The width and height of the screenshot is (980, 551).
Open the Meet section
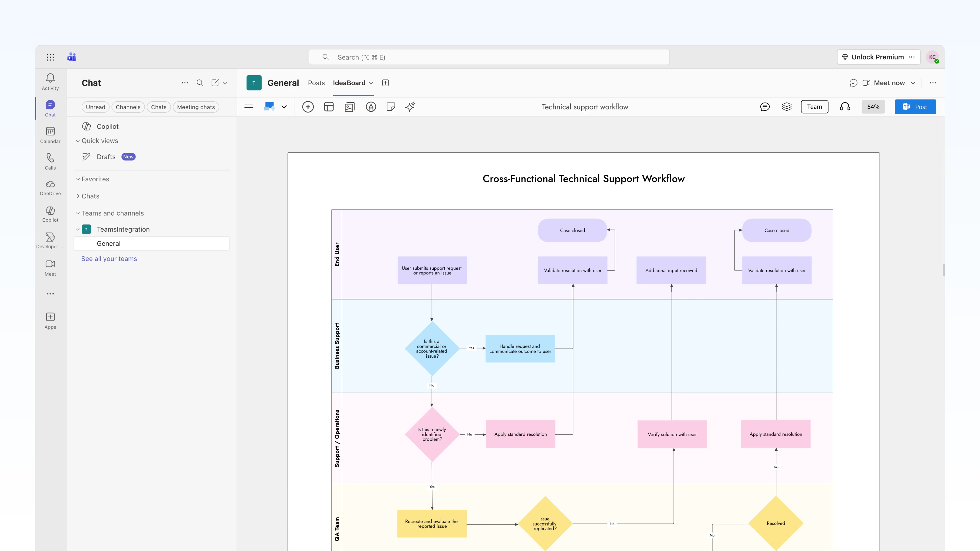[50, 268]
